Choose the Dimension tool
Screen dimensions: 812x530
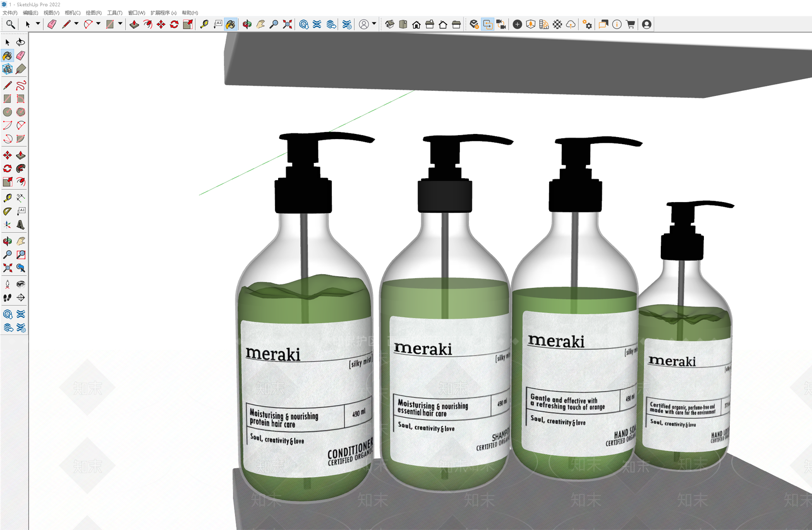coord(21,198)
